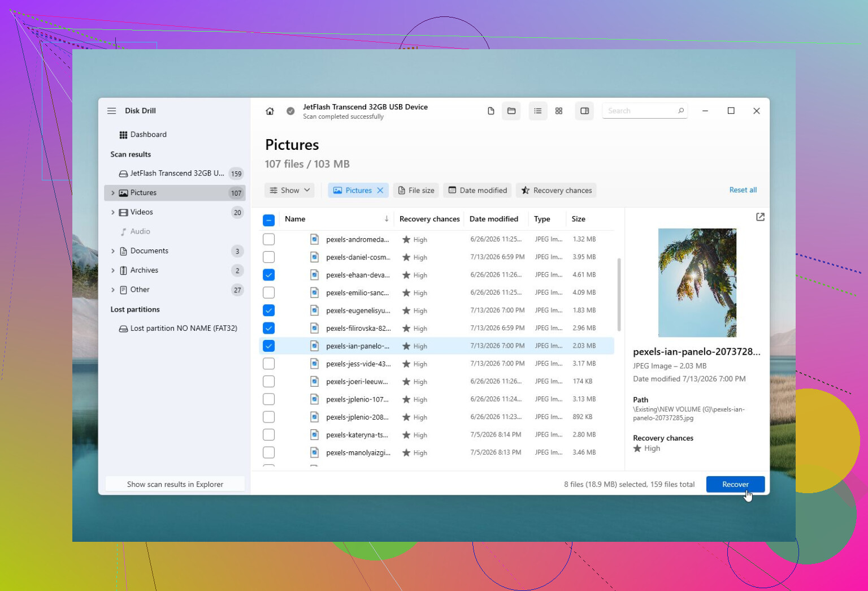Screen dimensions: 868x591
Task: Open the Show dropdown filter
Action: [290, 191]
